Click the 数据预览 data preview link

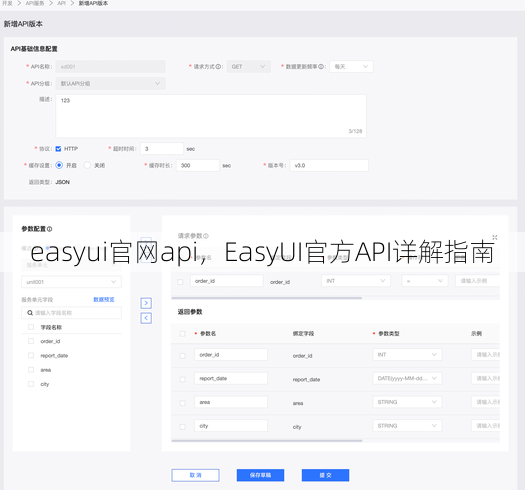[x=104, y=299]
